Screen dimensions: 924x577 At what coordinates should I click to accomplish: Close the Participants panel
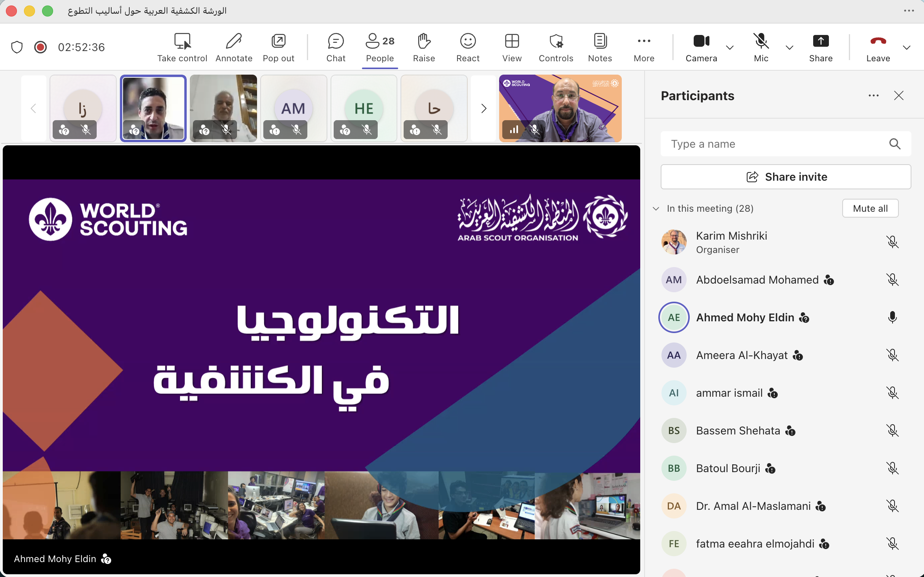coord(898,95)
